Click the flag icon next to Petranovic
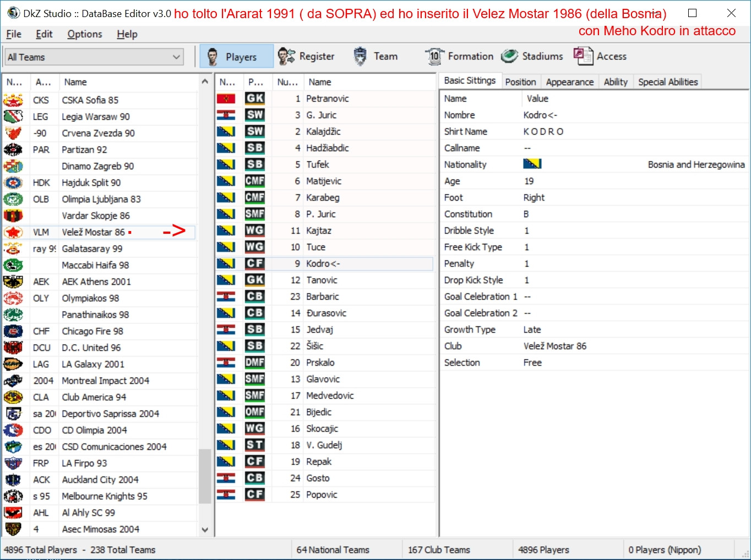The width and height of the screenshot is (751, 560). (226, 98)
